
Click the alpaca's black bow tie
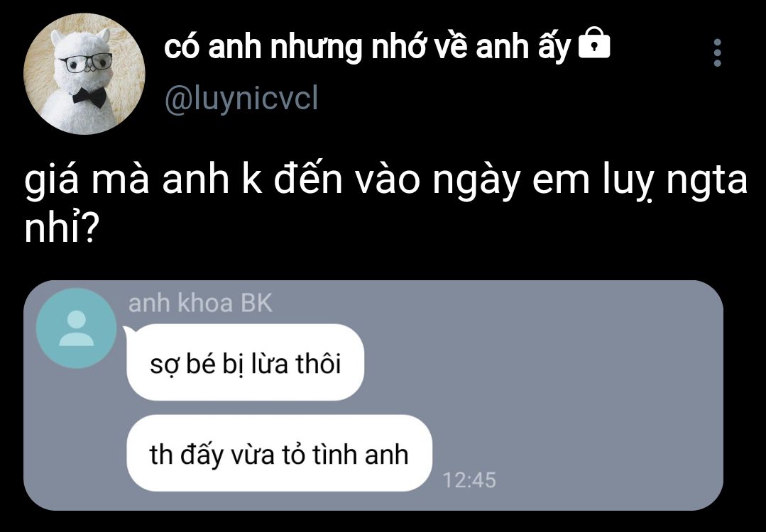pyautogui.click(x=89, y=96)
